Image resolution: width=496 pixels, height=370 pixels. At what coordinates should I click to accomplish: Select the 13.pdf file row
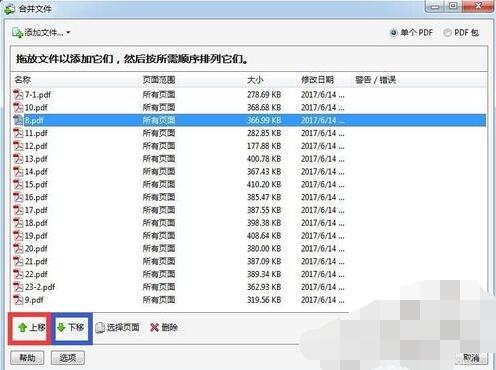point(249,159)
